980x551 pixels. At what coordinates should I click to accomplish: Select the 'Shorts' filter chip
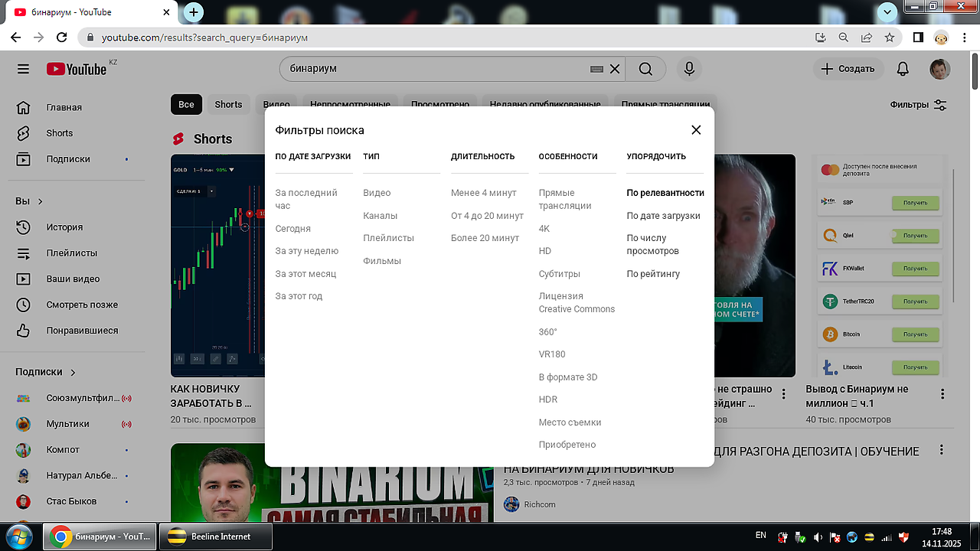(x=228, y=105)
